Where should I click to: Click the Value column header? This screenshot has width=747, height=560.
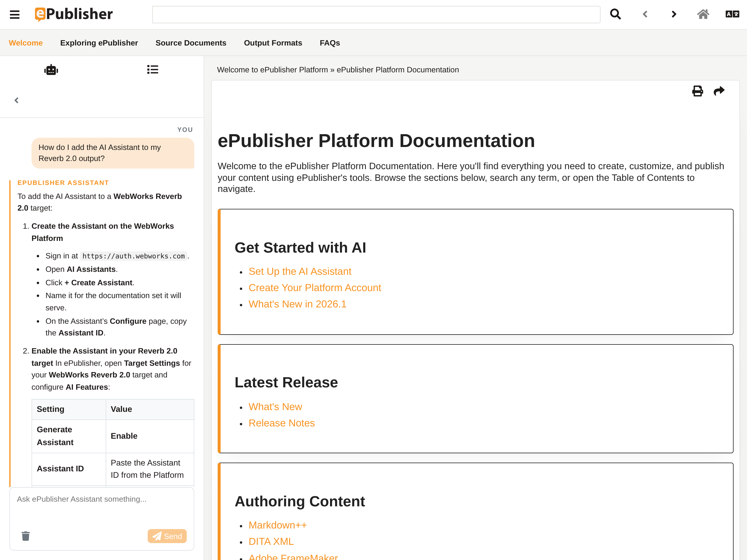click(150, 409)
